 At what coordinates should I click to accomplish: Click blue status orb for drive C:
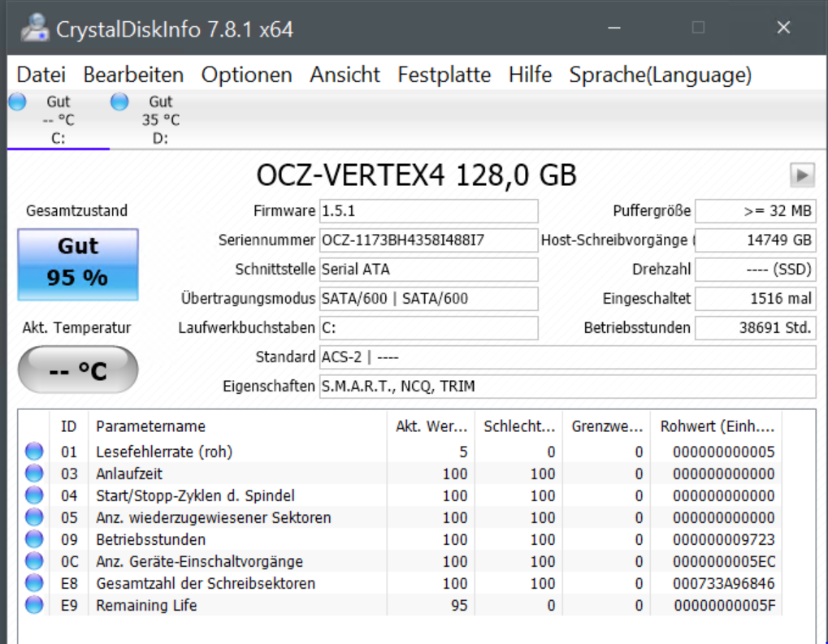(x=17, y=102)
